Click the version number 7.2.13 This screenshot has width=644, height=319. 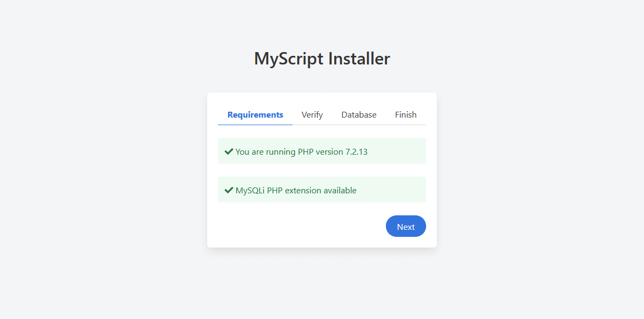click(x=356, y=151)
